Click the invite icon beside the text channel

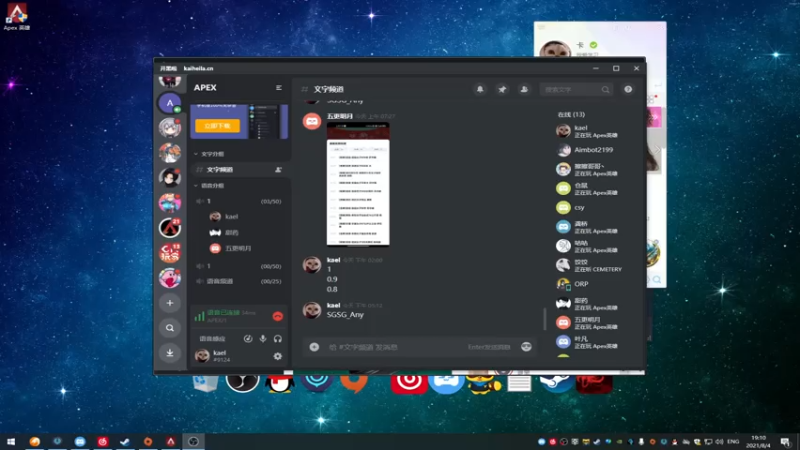click(278, 169)
